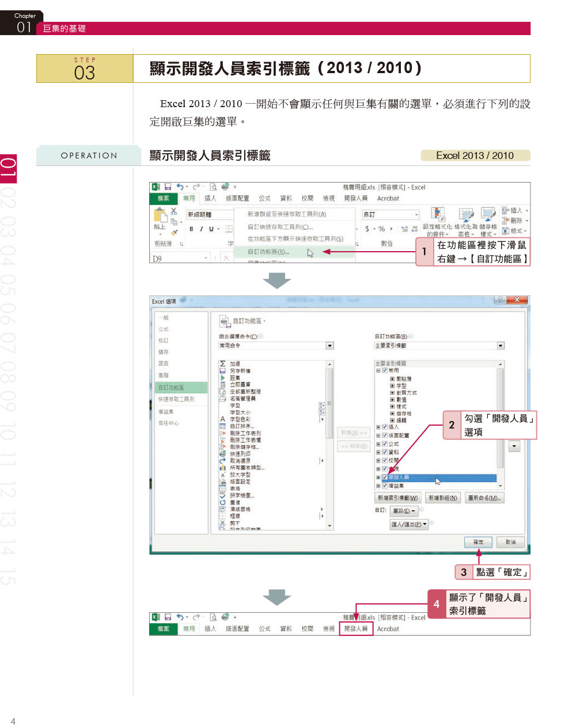Image resolution: width=576 pixels, height=728 pixels.
Task: Expand the 數值 group in the tabs tree
Action: point(392,400)
